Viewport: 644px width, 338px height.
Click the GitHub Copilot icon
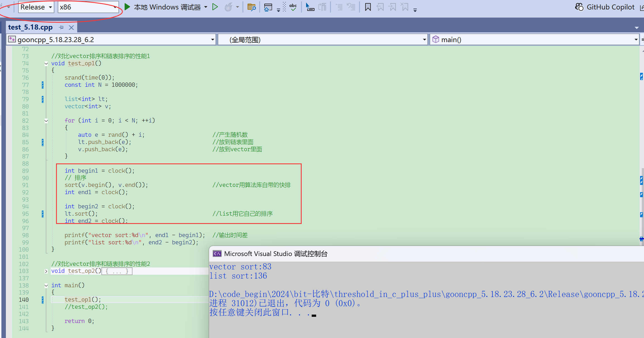click(580, 7)
